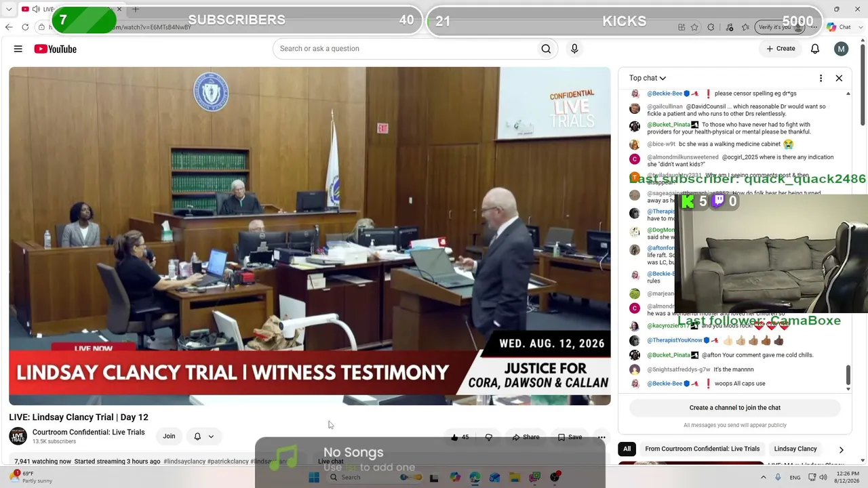Viewport: 868px width, 488px height.
Task: Open the taskbar clock and date
Action: tap(848, 477)
